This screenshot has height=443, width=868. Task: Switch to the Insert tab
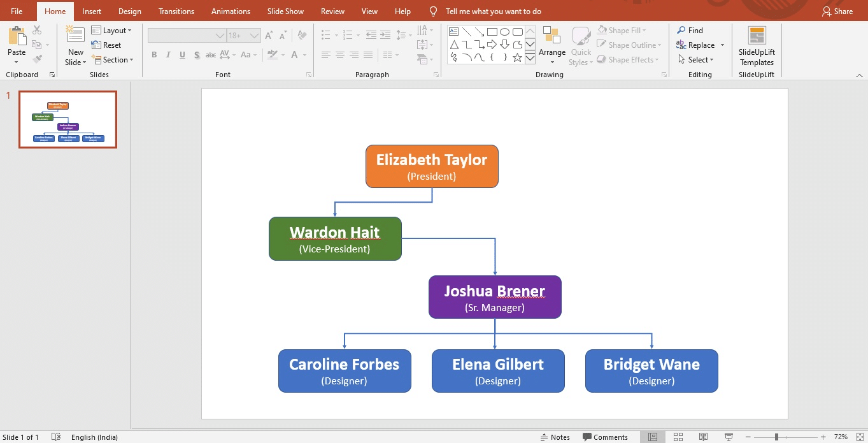pos(92,11)
